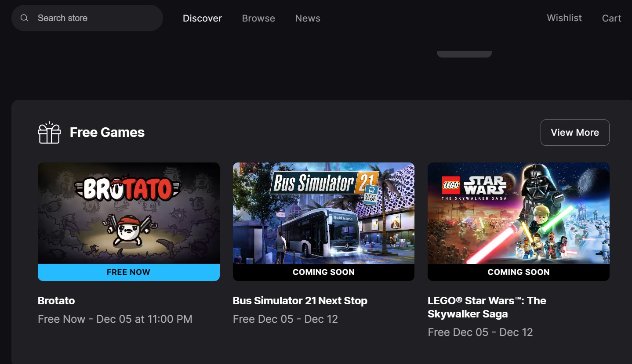Viewport: 632px width, 364px height.
Task: Click 'Free Now - Dec 05 at 11:00 PM'
Action: point(115,319)
